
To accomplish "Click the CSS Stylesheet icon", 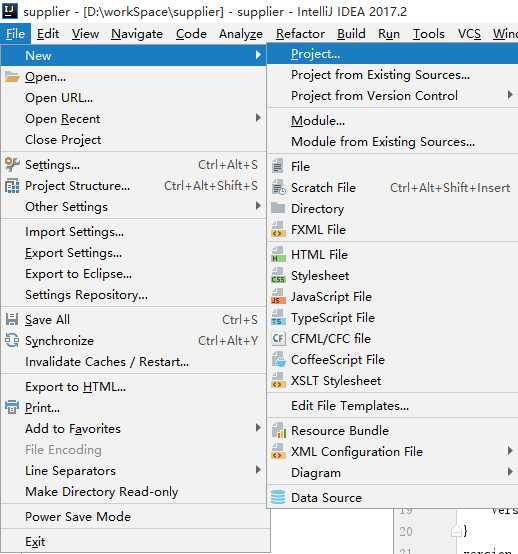I will click(x=278, y=276).
